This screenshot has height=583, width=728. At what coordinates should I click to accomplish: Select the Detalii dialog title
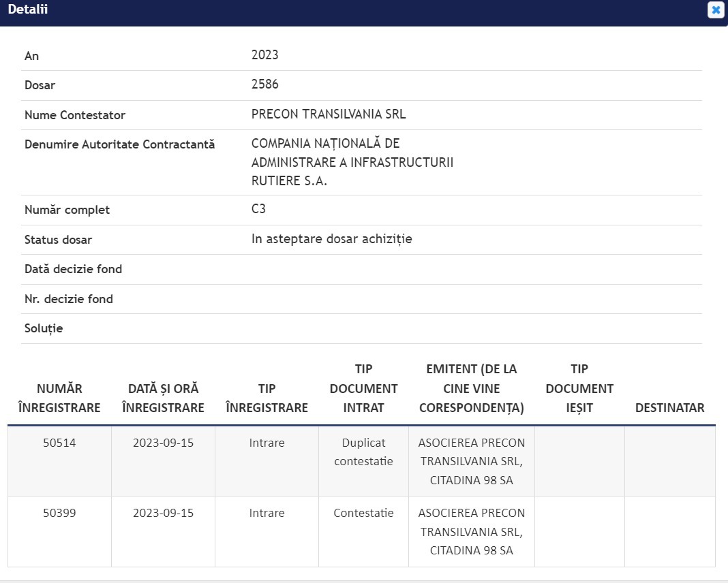[28, 10]
